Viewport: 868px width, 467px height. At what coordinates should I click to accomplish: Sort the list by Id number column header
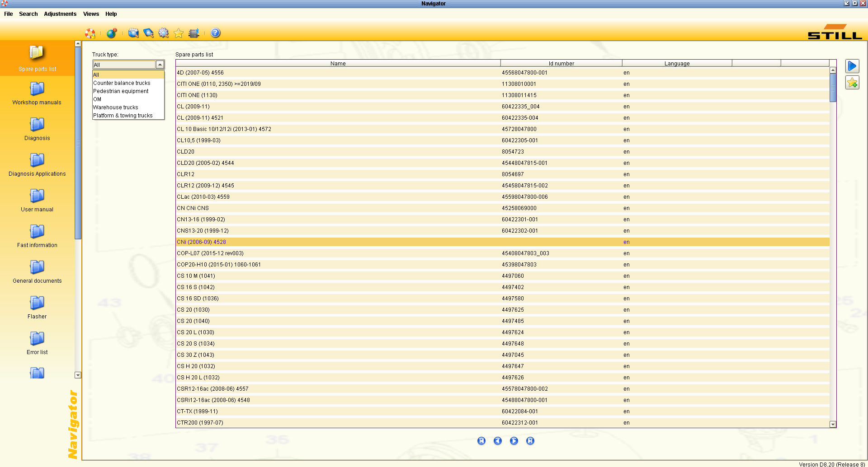click(x=561, y=64)
